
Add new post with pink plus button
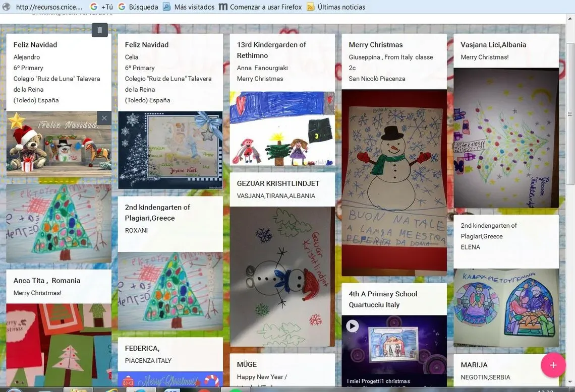[553, 365]
